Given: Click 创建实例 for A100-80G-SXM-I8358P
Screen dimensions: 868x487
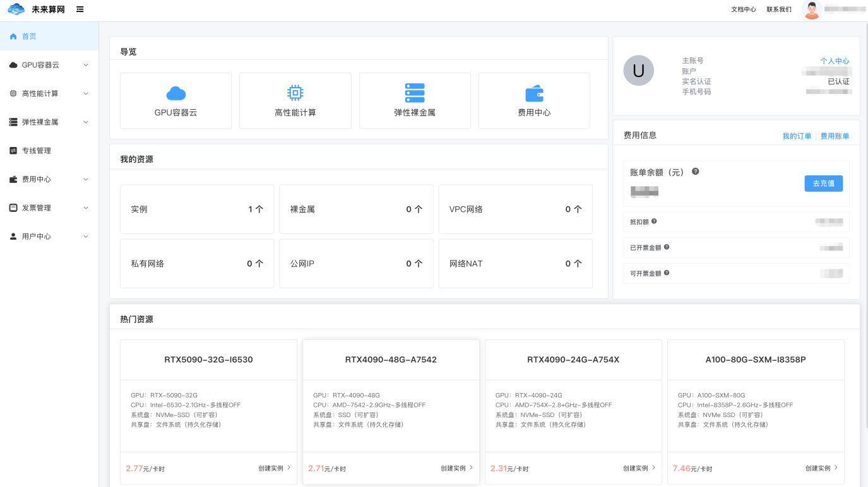Looking at the screenshot, I should point(822,468).
